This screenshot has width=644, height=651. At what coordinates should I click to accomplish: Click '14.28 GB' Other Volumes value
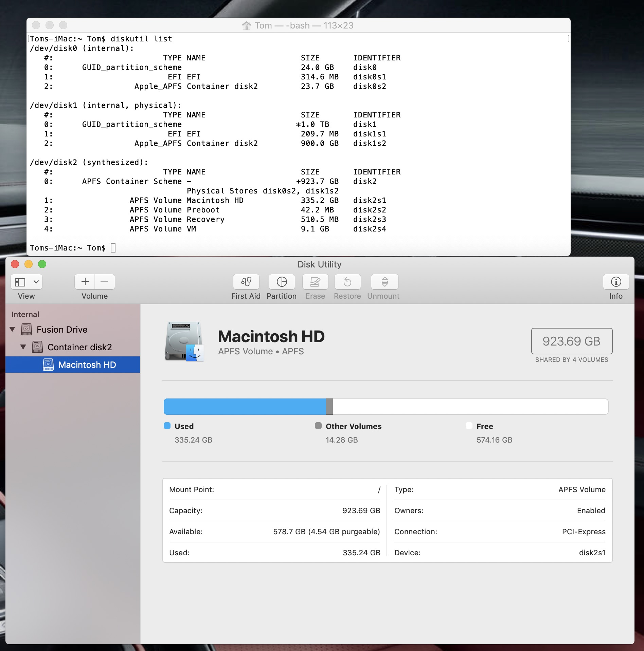pyautogui.click(x=342, y=440)
